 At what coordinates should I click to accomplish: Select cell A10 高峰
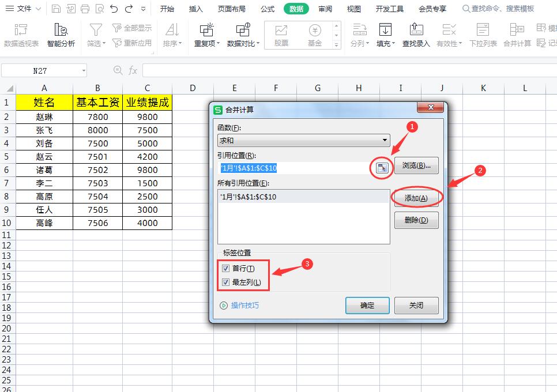pos(44,223)
